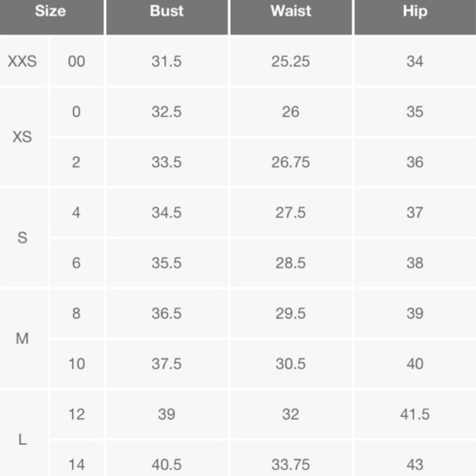Select the Waist column header
This screenshot has width=476, height=476.
tap(290, 11)
